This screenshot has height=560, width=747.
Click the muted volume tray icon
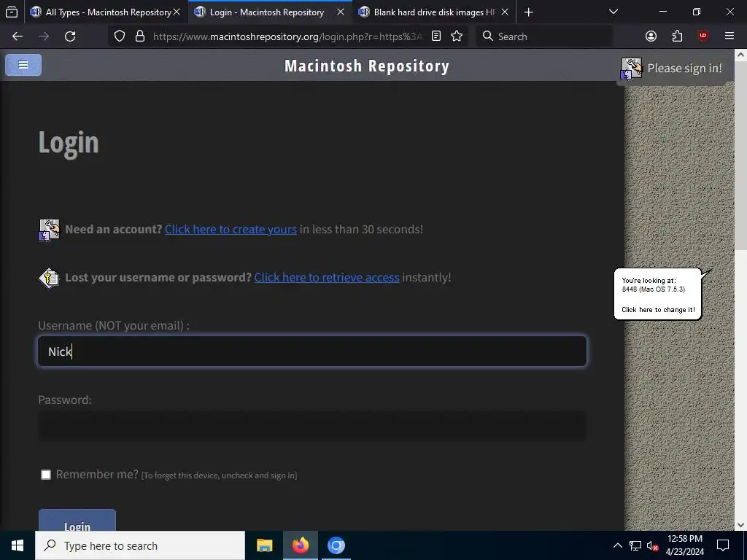pyautogui.click(x=653, y=545)
